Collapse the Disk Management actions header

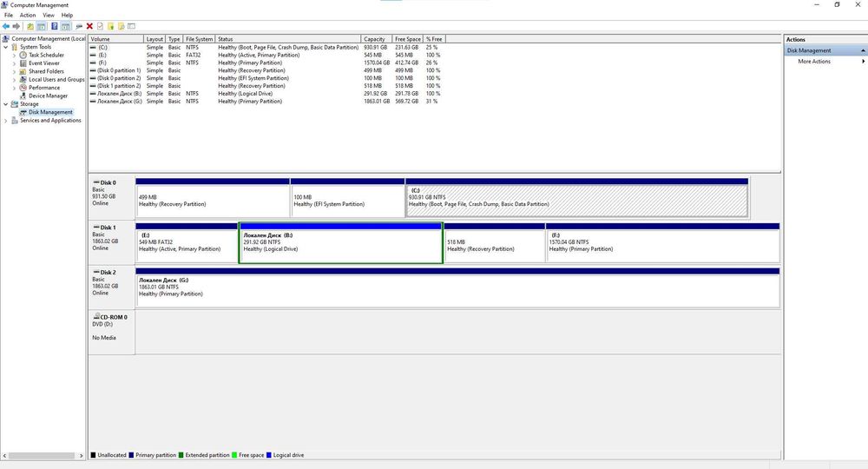[x=863, y=50]
